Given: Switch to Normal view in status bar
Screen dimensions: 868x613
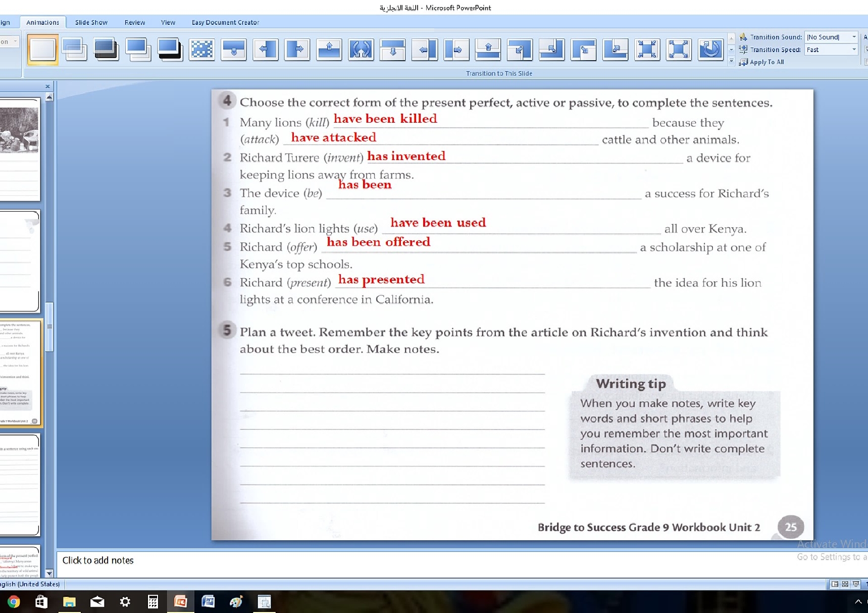Looking at the screenshot, I should click(835, 584).
